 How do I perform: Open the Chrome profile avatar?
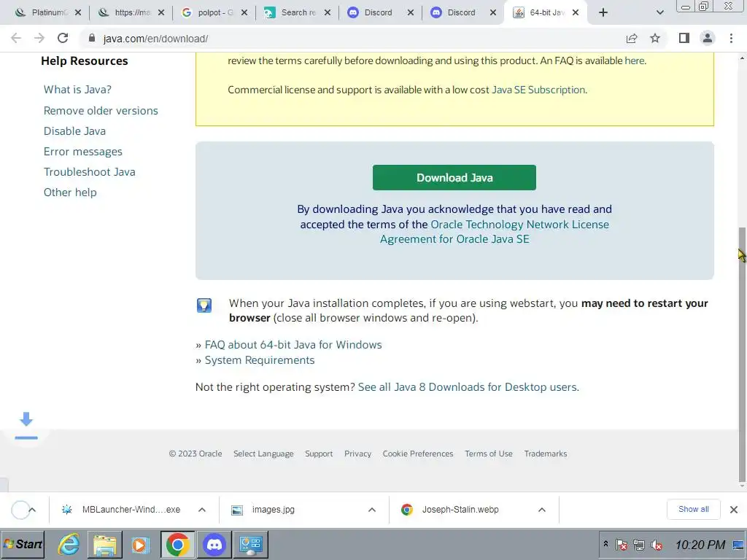[708, 38]
